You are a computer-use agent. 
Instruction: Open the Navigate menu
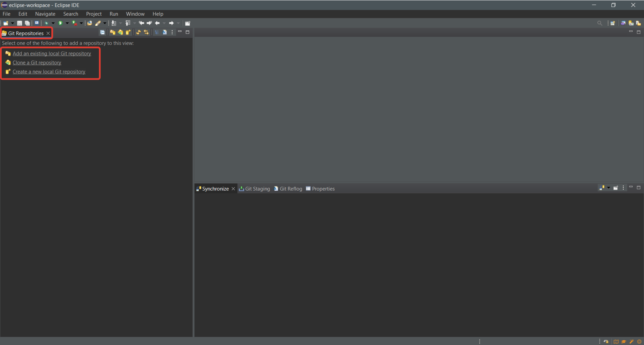point(45,14)
